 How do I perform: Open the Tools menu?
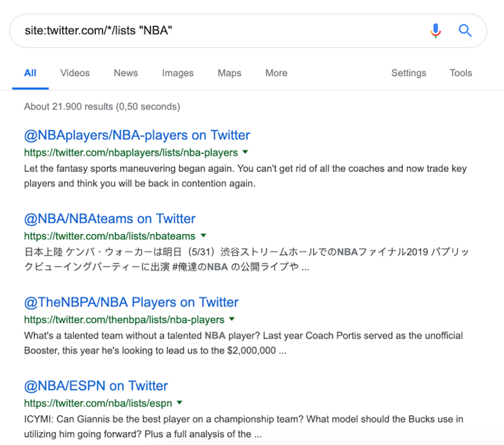[461, 73]
